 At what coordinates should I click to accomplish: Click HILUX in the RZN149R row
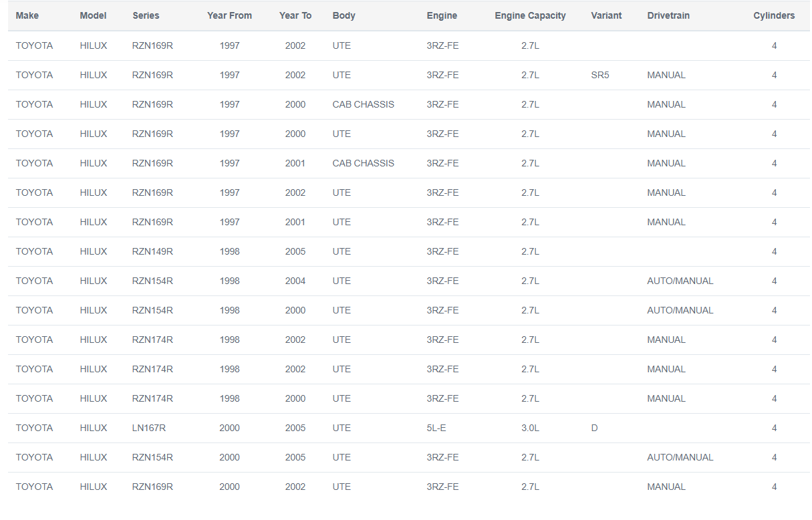(93, 251)
